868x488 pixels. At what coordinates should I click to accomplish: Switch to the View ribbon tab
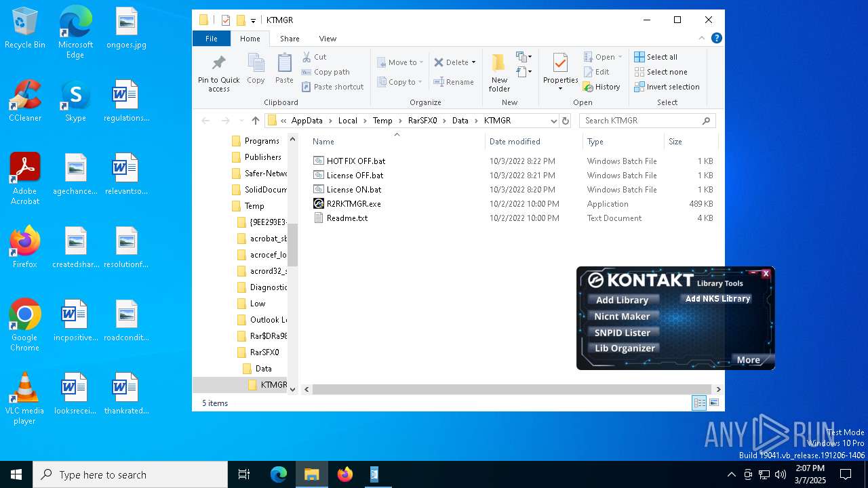[328, 39]
